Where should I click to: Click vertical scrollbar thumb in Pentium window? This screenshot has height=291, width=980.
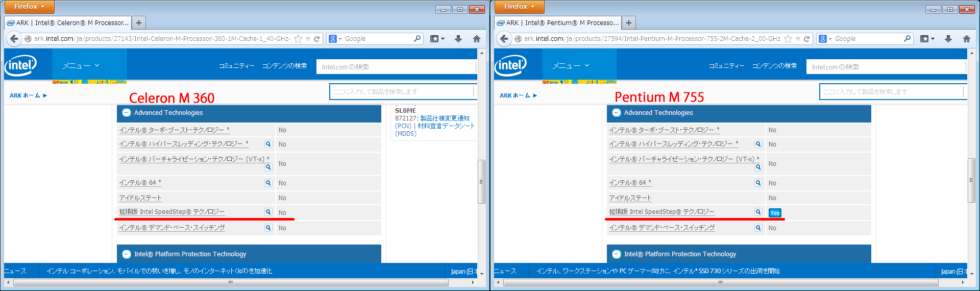pos(971,181)
